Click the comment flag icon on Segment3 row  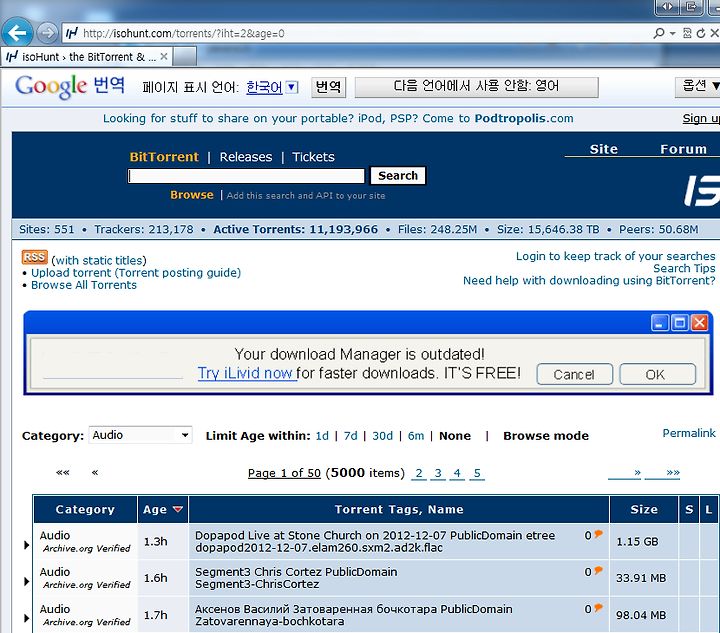[598, 571]
